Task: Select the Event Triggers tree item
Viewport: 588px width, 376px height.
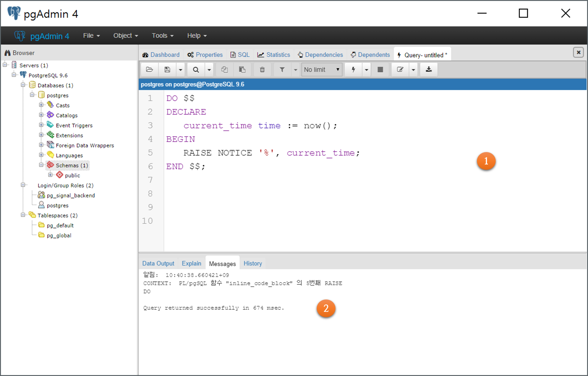Action: click(x=74, y=125)
